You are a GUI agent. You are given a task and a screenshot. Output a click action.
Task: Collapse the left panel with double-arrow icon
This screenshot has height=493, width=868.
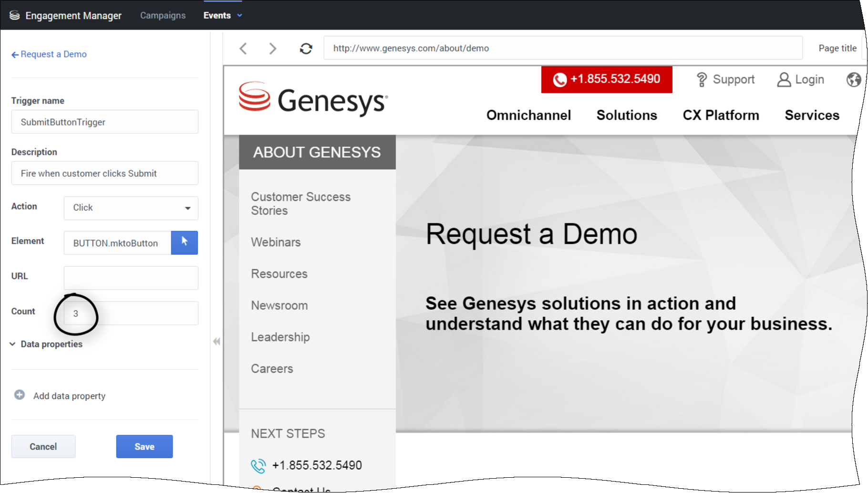(x=217, y=341)
